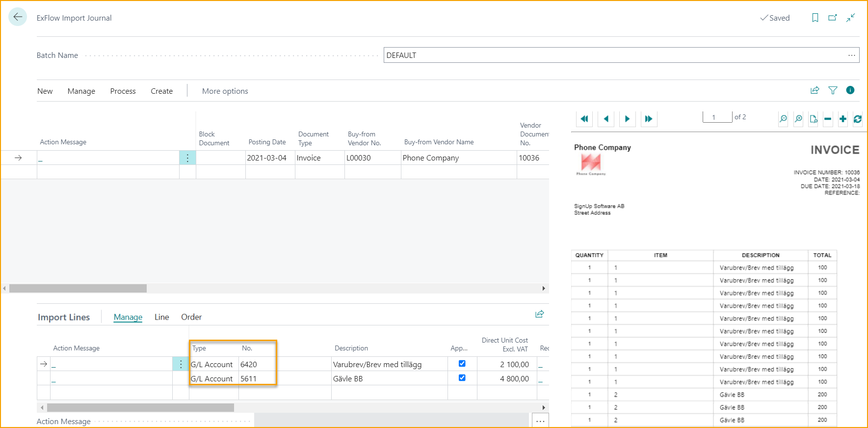868x428 pixels.
Task: Click the zoom in magnifier icon
Action: point(798,119)
